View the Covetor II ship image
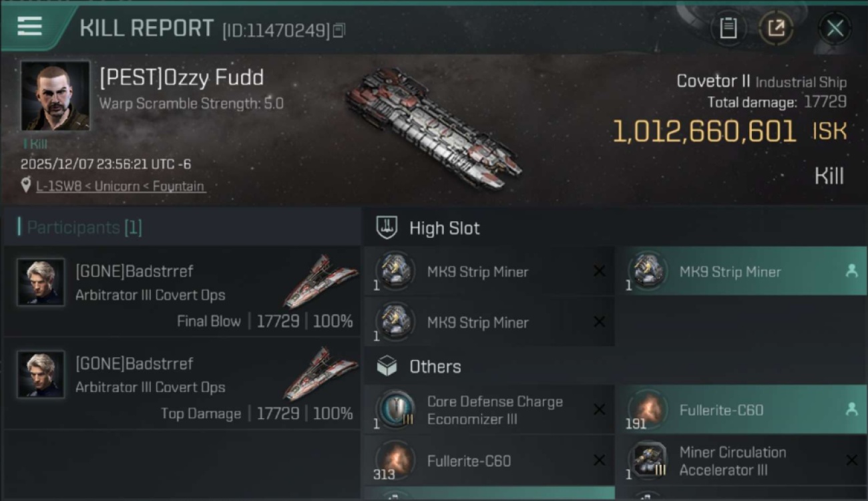This screenshot has width=868, height=501. (434, 127)
